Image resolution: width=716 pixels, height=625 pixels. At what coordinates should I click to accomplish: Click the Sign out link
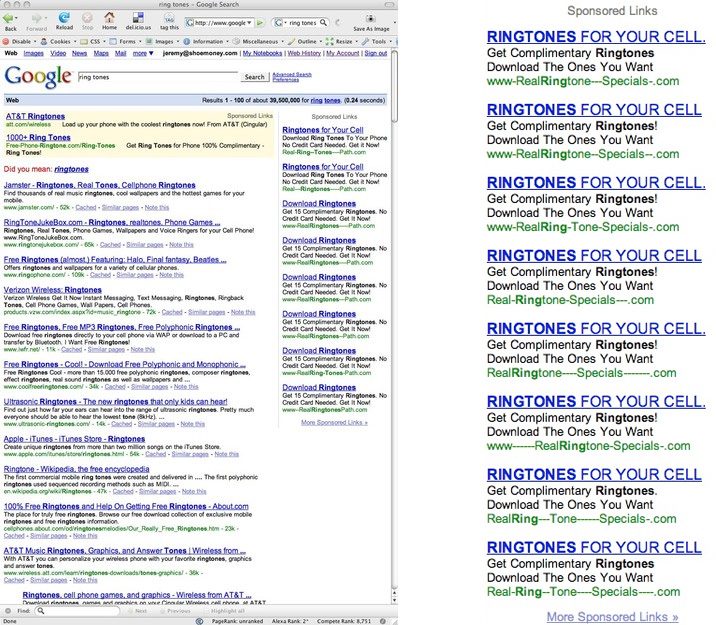pos(376,53)
